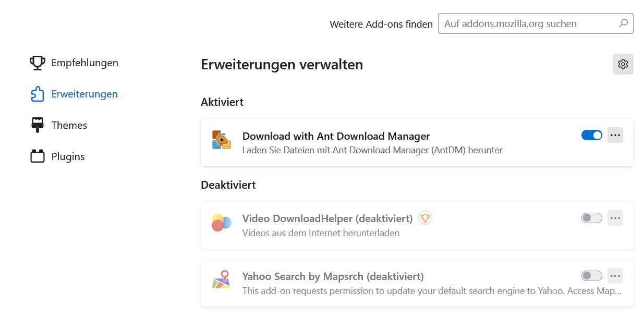Click the Themes paintbrush icon
The width and height of the screenshot is (644, 318).
(38, 125)
